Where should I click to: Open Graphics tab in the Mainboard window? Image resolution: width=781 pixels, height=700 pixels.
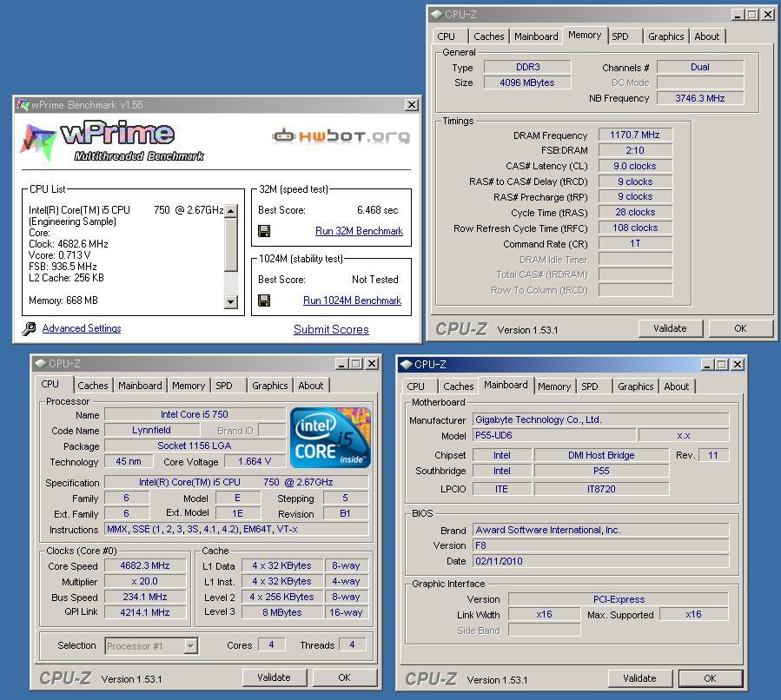pyautogui.click(x=636, y=386)
